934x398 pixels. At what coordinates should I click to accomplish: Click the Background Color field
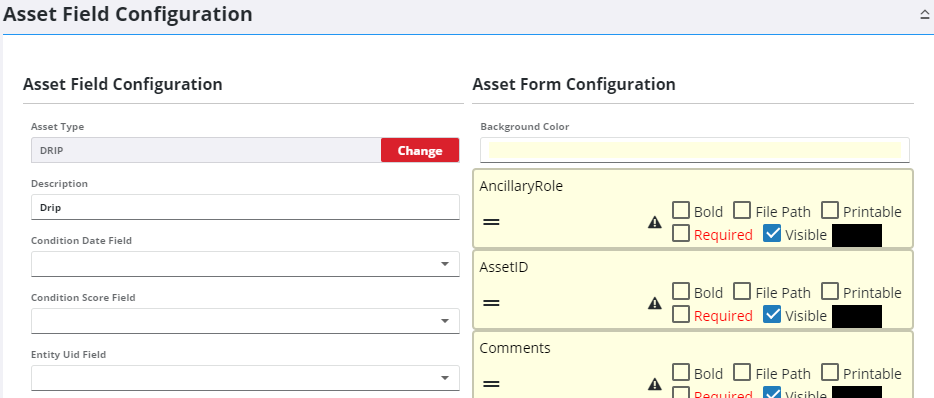[x=695, y=150]
